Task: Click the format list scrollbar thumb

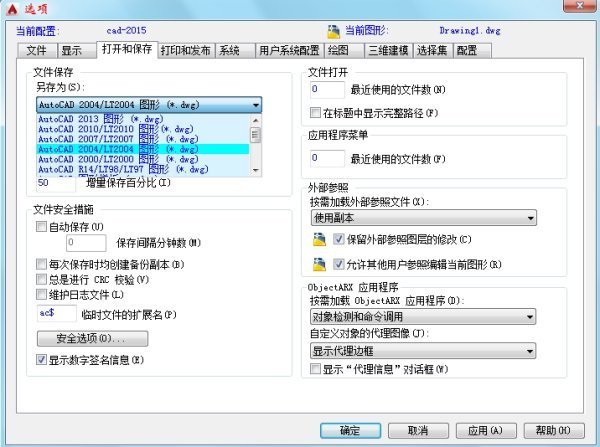Action: [x=256, y=135]
